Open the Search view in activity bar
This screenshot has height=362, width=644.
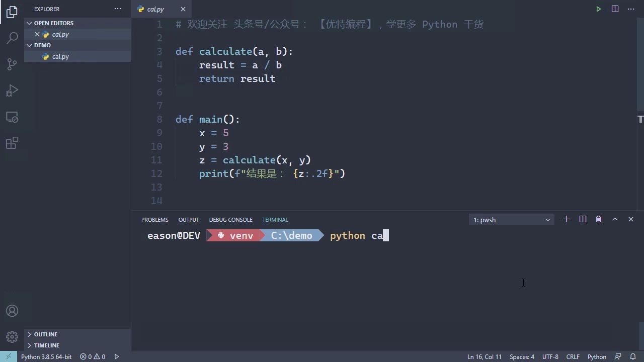(12, 38)
